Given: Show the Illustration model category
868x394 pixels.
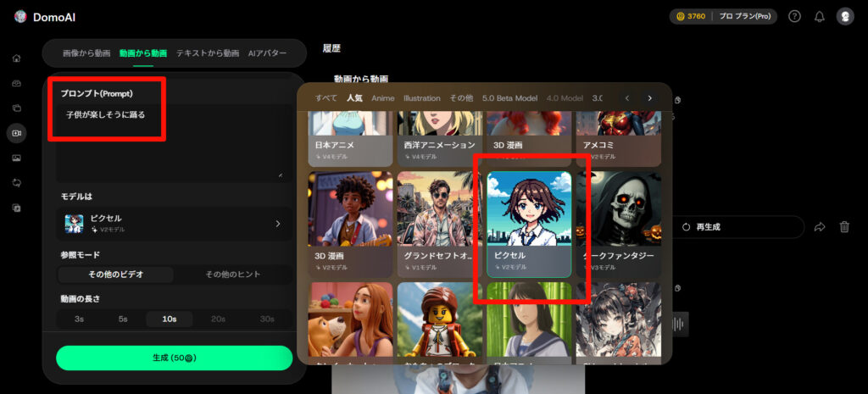Looking at the screenshot, I should pyautogui.click(x=422, y=98).
